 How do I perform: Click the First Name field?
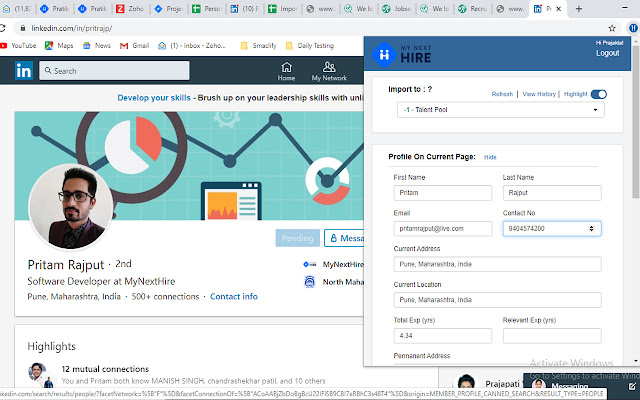[443, 193]
